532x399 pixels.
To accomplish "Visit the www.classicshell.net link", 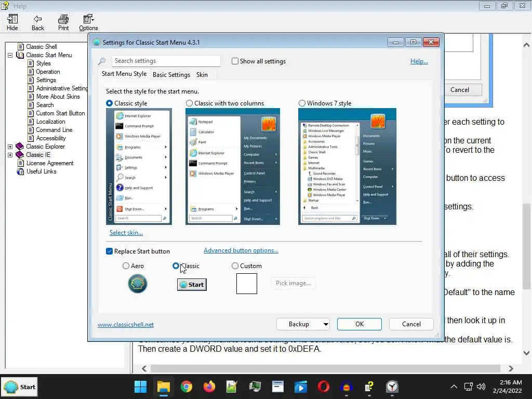I will point(126,325).
